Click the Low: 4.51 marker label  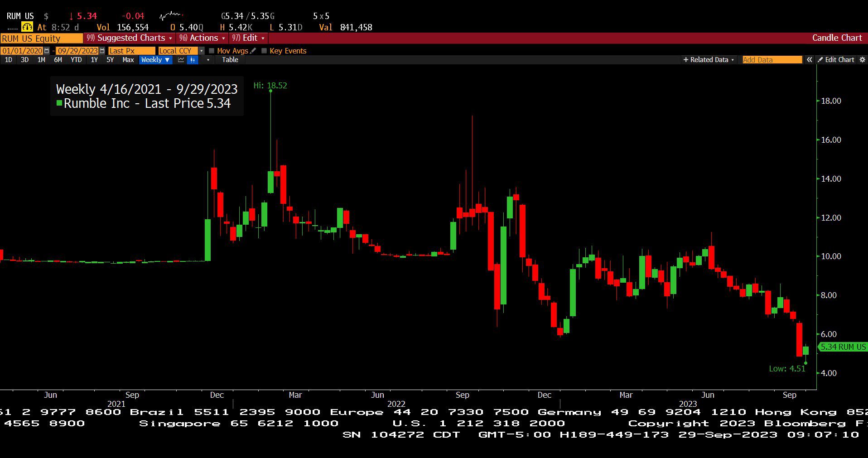tap(787, 369)
